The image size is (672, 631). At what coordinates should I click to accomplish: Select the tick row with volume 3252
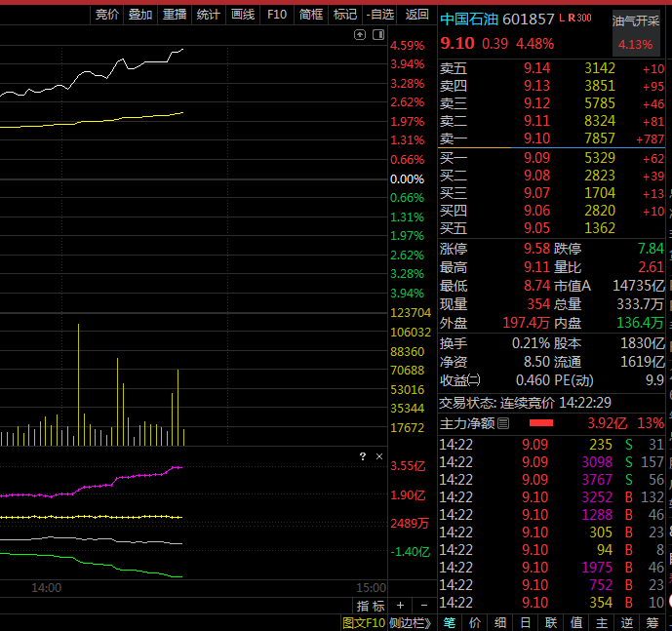coord(552,497)
